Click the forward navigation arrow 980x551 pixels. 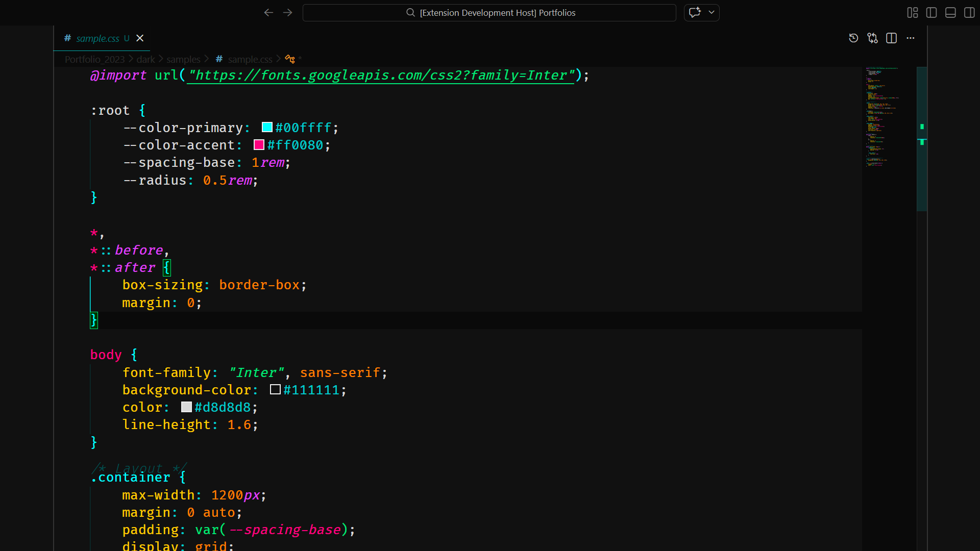point(287,13)
